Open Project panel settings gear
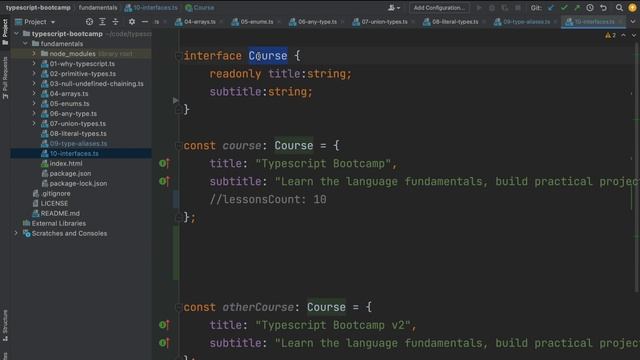Image resolution: width=640 pixels, height=360 pixels. tap(132, 22)
